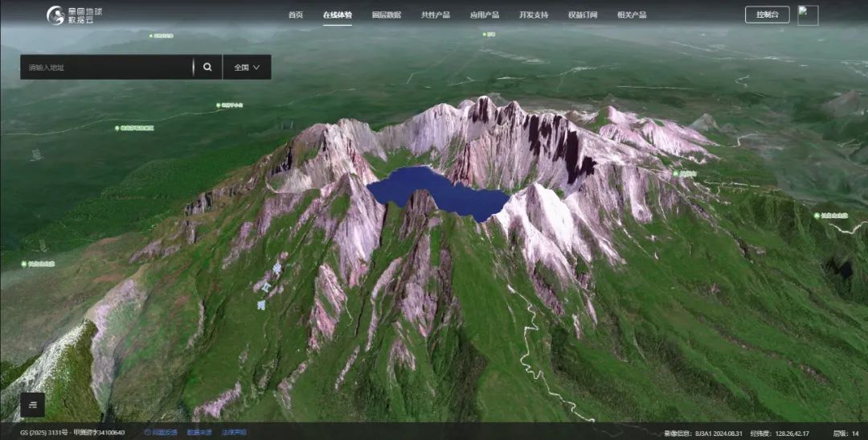Open the 法律声明 legal notice link
Screen dimensions: 868x440
(x=233, y=433)
